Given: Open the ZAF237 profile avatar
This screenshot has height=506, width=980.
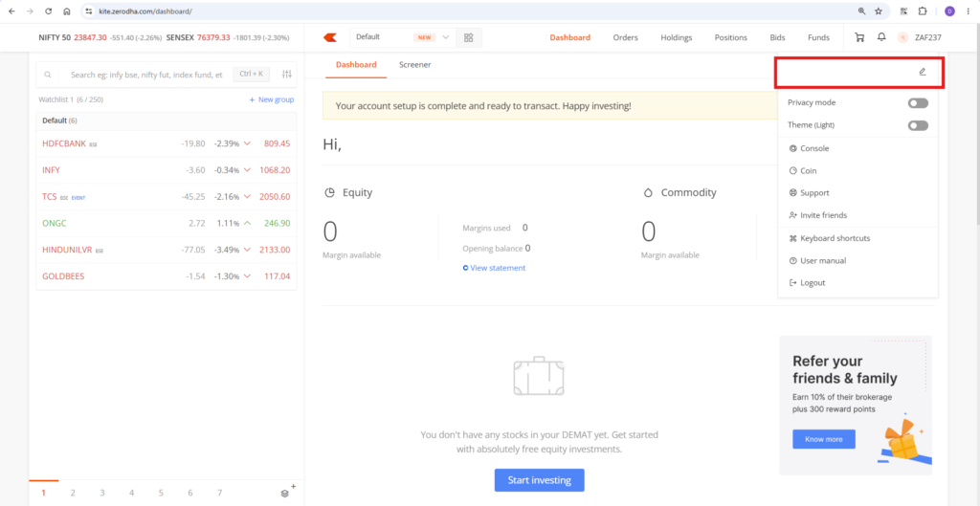Looking at the screenshot, I should click(x=902, y=37).
